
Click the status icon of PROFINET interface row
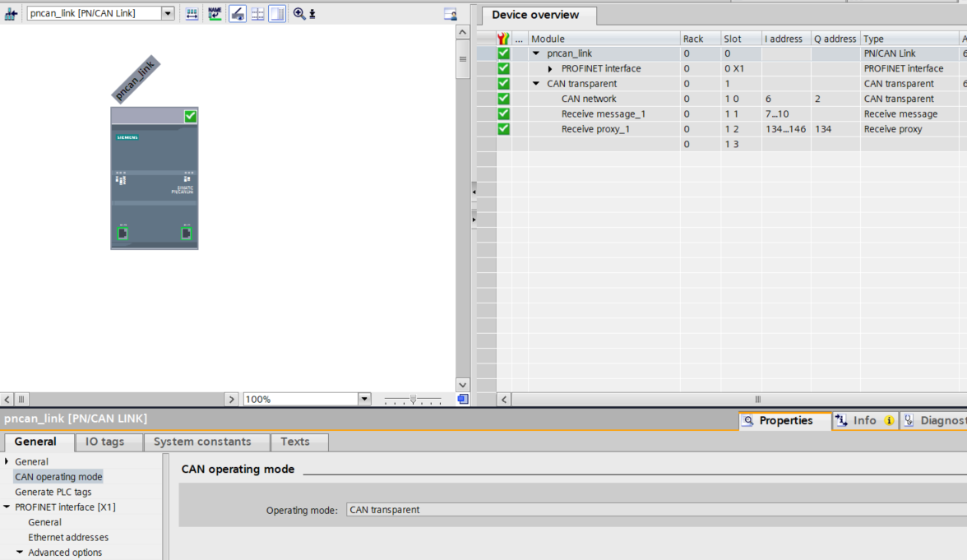pos(504,68)
